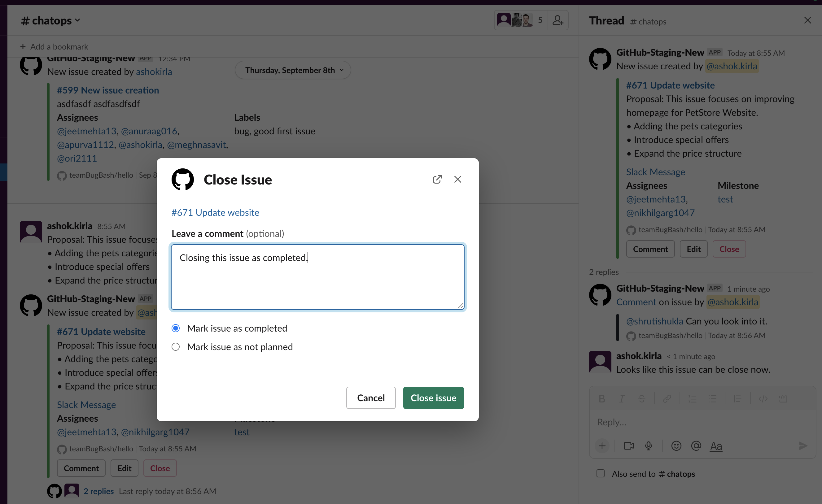Open the channel members list showing 5

(520, 20)
